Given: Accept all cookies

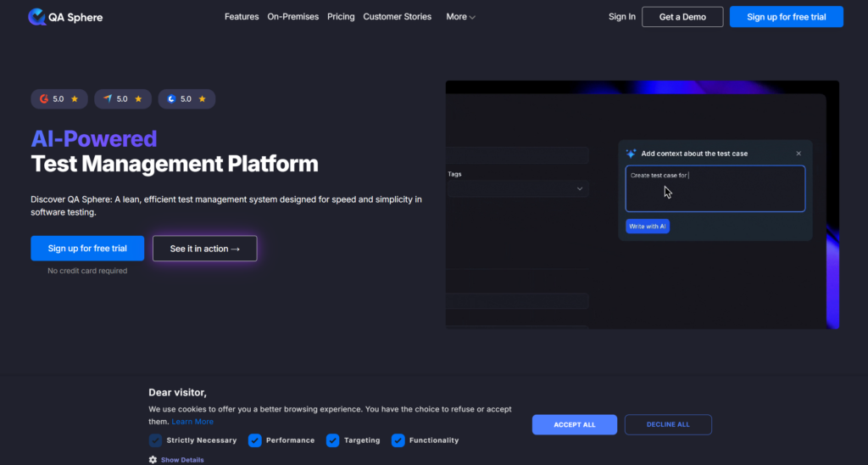Looking at the screenshot, I should [x=575, y=424].
